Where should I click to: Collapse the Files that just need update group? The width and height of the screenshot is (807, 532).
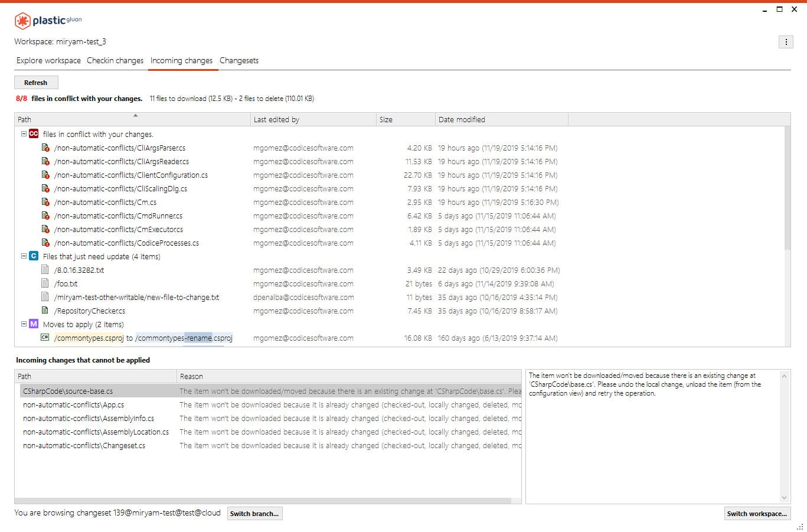click(x=22, y=256)
